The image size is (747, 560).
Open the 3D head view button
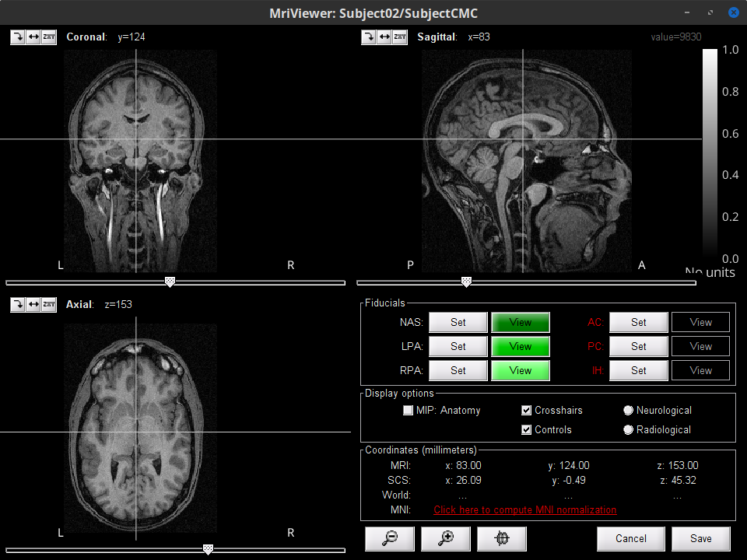pos(502,538)
